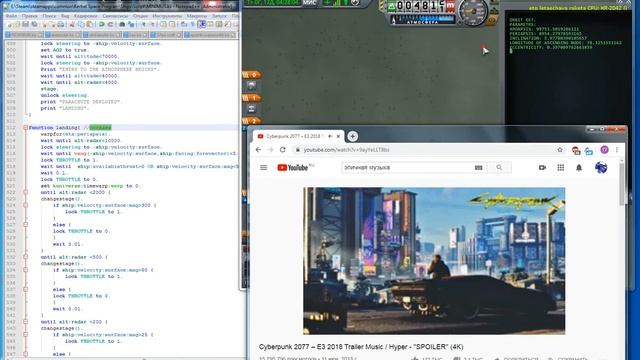The image size is (640, 360).
Task: Open Chrome three-dot menu
Action: pos(617,150)
